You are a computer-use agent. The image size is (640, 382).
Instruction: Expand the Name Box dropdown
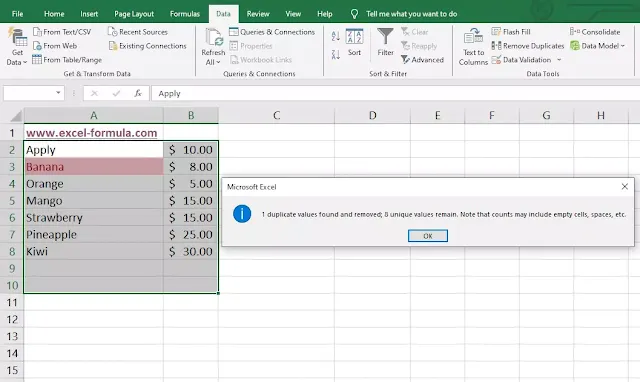pyautogui.click(x=58, y=93)
